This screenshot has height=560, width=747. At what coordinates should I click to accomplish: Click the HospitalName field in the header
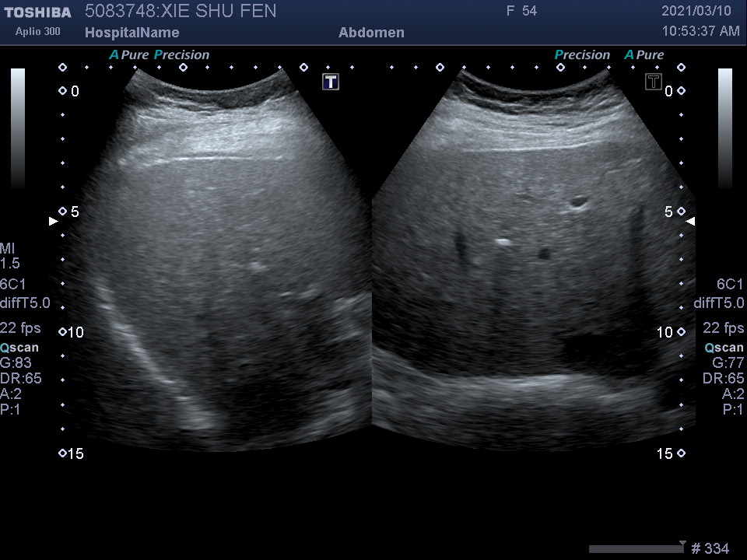(x=132, y=33)
